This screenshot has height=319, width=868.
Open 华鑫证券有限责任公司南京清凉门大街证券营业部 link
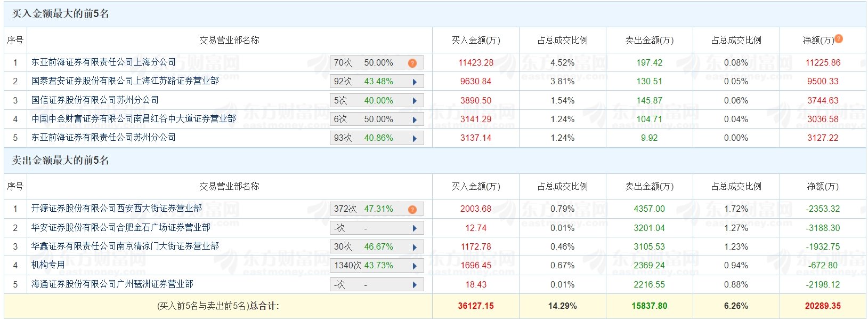(125, 246)
